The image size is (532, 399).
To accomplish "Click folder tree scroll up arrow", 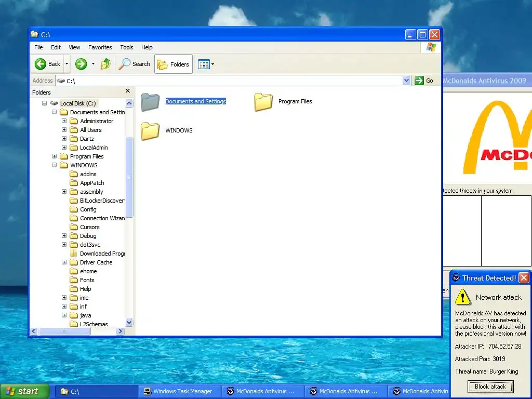I will coord(129,103).
